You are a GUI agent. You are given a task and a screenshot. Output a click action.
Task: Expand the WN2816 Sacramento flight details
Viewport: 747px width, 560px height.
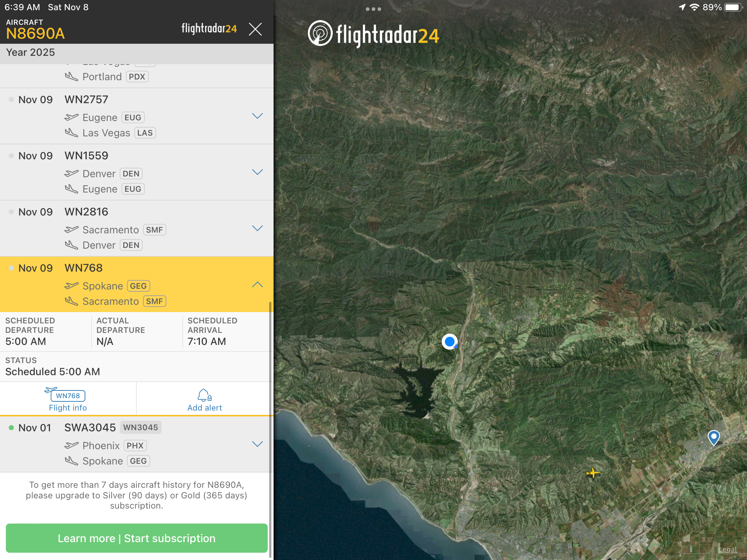(258, 228)
